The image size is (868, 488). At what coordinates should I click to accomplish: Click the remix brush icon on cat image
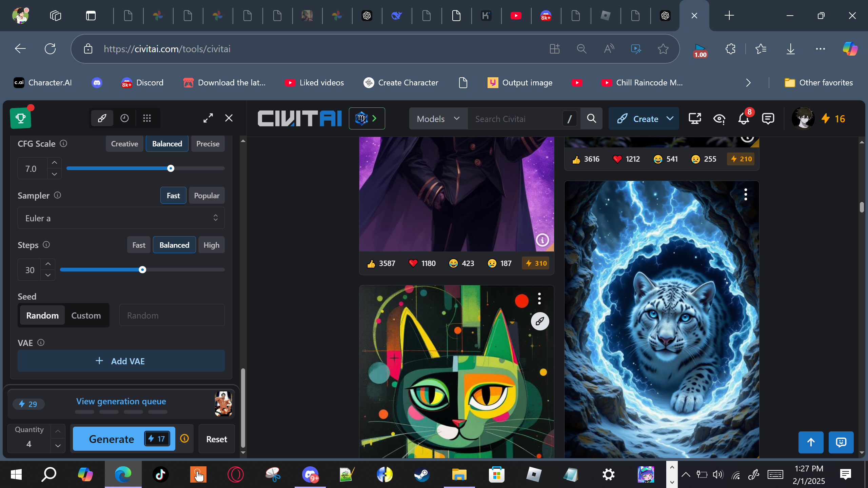[540, 321]
